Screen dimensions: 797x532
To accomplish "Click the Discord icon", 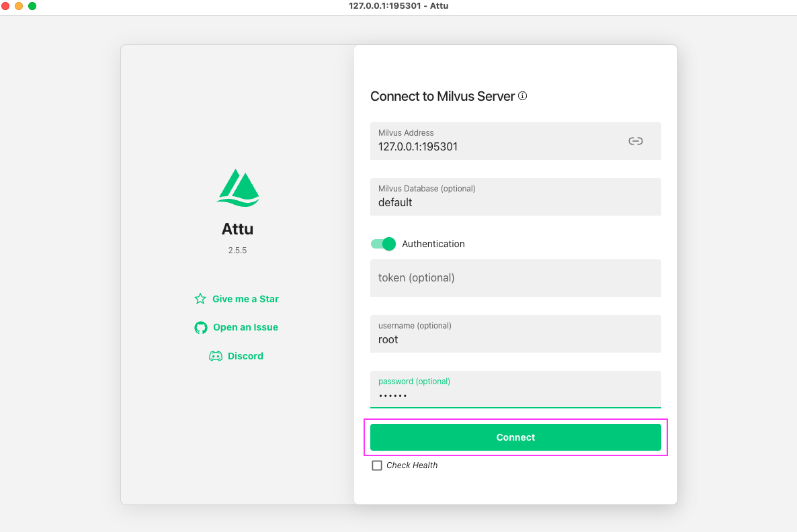I will 216,356.
